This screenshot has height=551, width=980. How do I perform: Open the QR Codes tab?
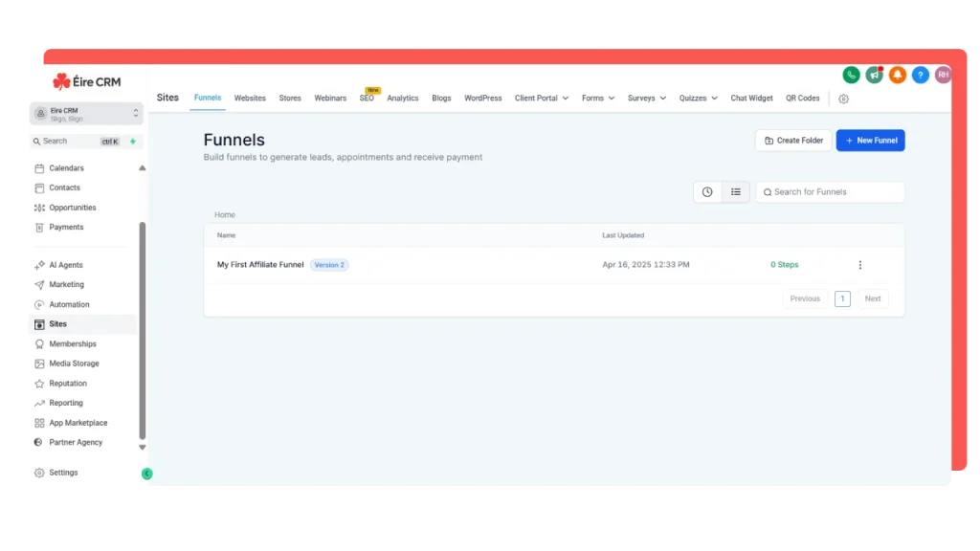point(803,99)
